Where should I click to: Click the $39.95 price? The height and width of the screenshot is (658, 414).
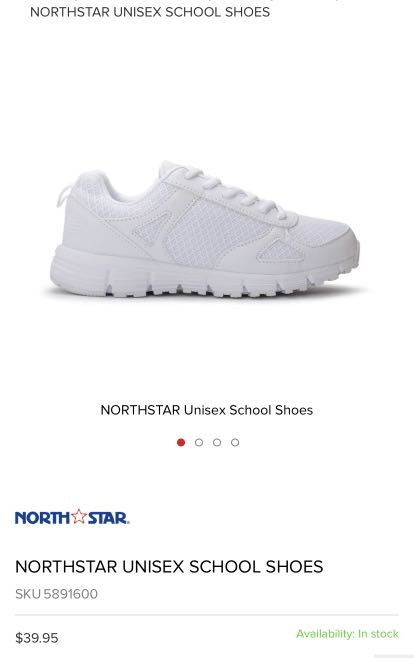point(36,638)
